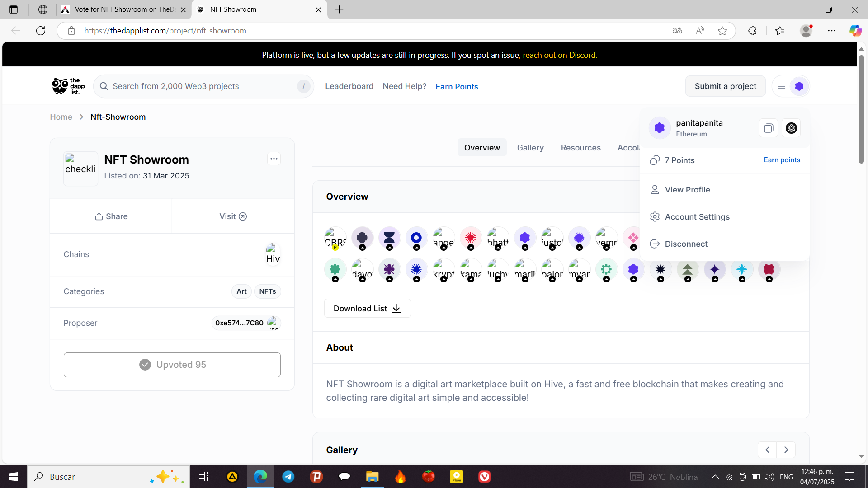Viewport: 868px width, 488px height.
Task: Click the volume speaker tray icon
Action: click(x=769, y=477)
